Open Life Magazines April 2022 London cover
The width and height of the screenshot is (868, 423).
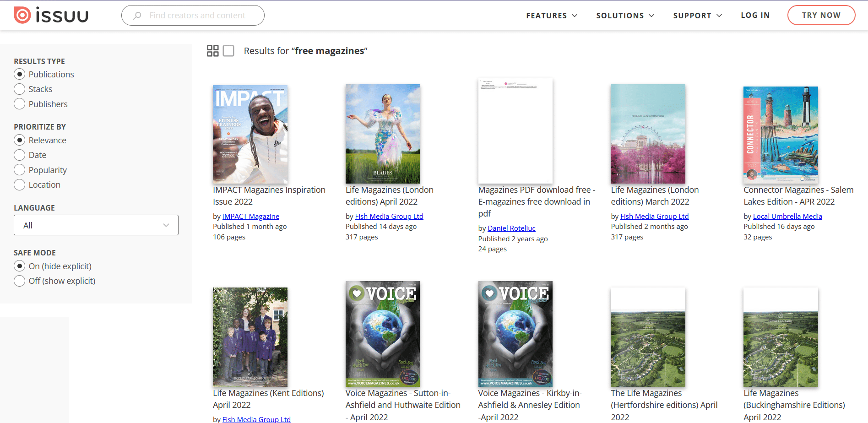(383, 134)
